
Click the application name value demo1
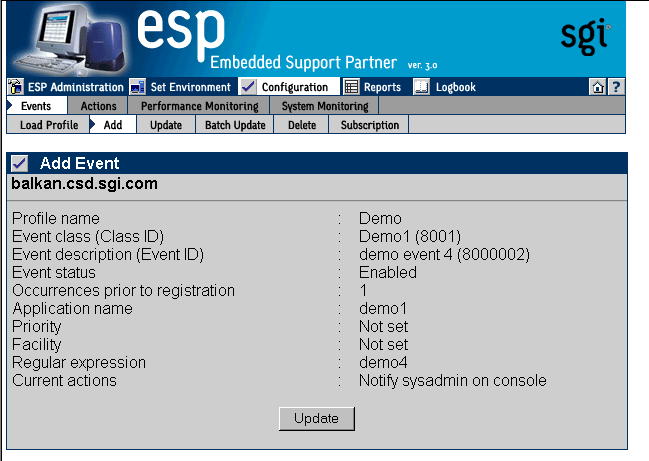(x=383, y=309)
